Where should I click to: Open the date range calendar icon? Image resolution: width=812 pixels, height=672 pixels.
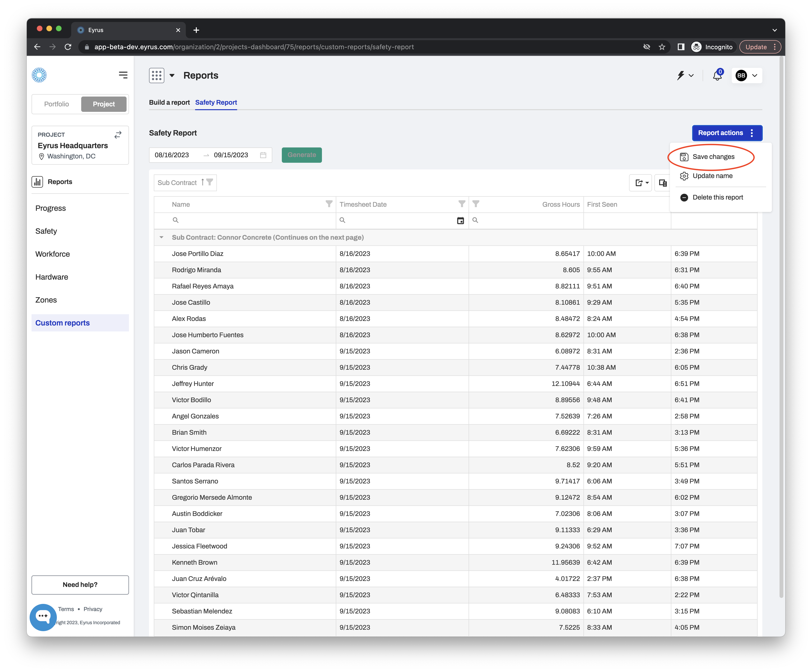pos(263,155)
